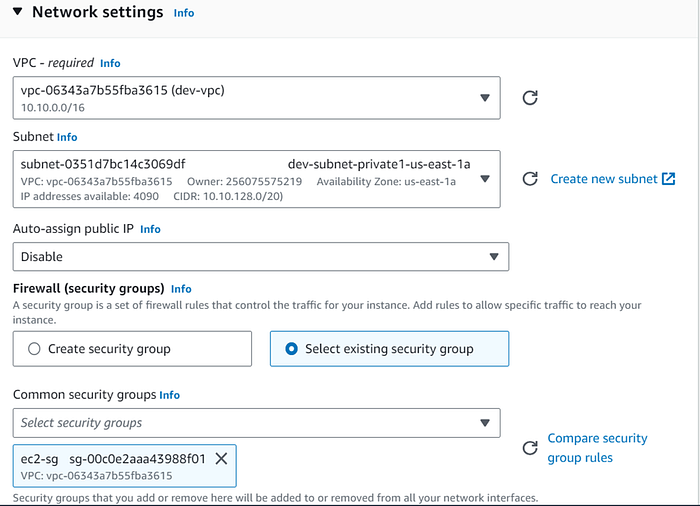The image size is (700, 506).
Task: Refresh the subnet list
Action: (531, 179)
